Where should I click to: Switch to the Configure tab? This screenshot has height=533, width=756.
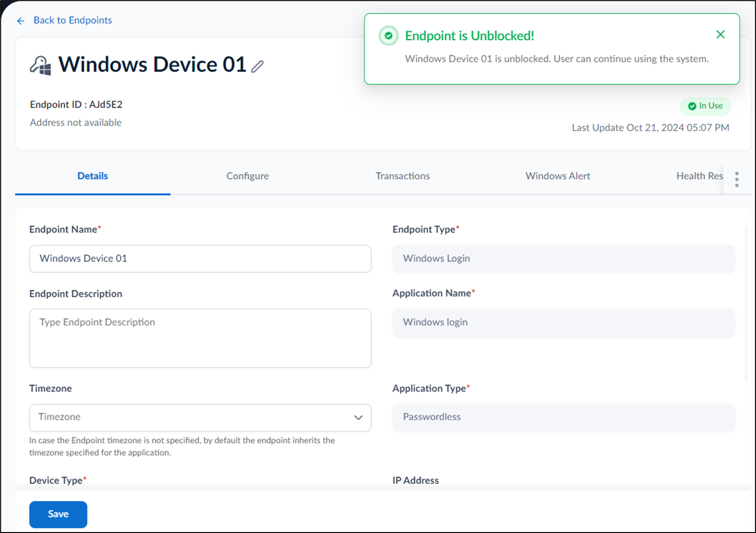(248, 176)
